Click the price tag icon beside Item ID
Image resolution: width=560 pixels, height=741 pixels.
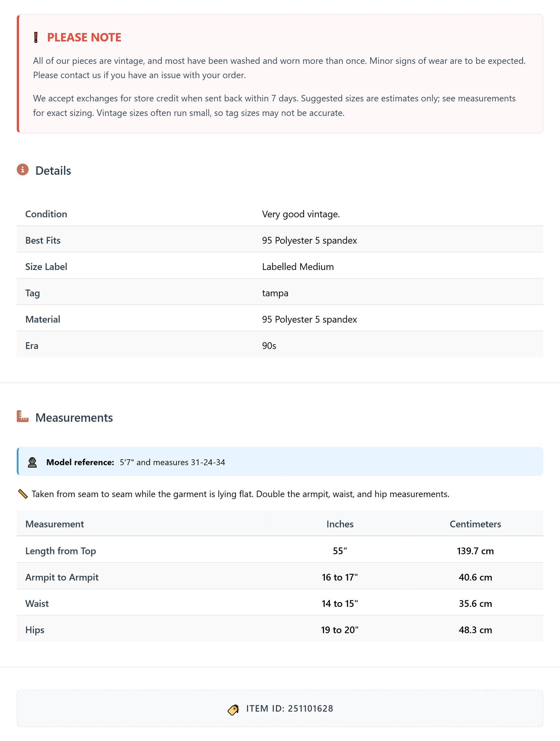233,709
